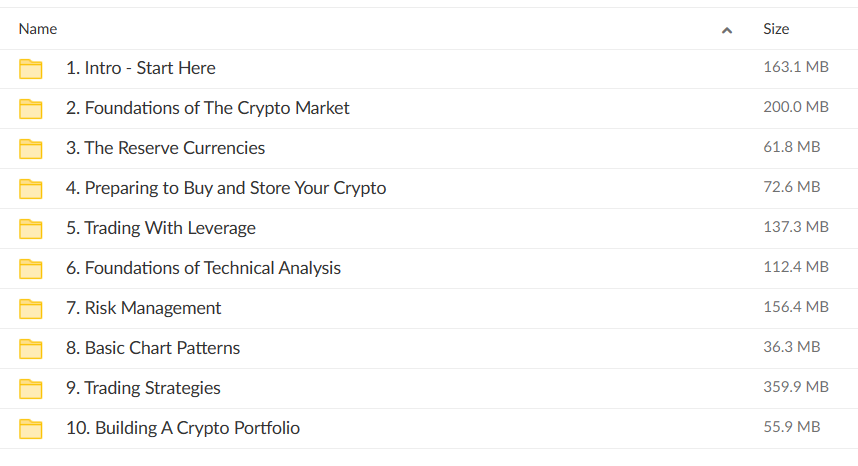Click the folder icon for Intro - Start Here
The width and height of the screenshot is (858, 466).
click(31, 69)
